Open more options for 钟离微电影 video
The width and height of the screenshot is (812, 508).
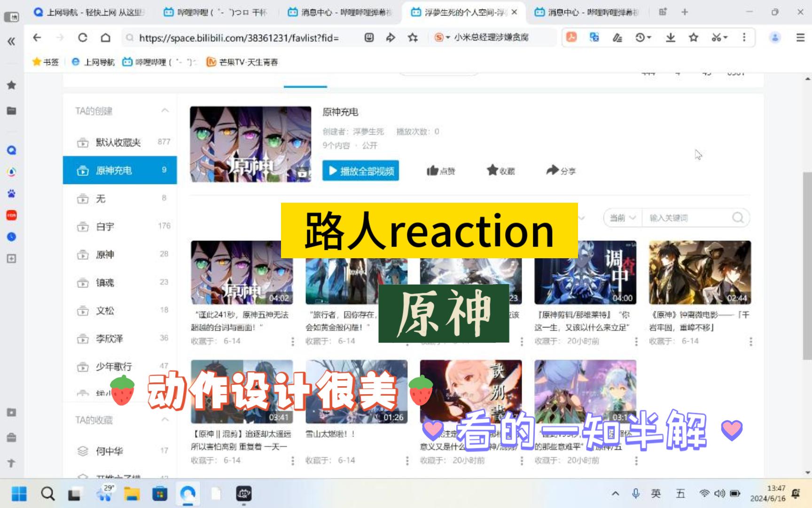(750, 341)
